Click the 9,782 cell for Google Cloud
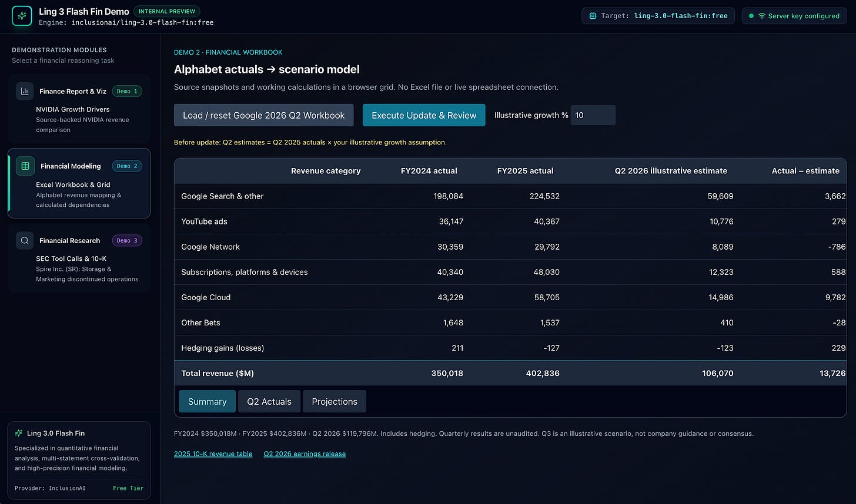This screenshot has height=504, width=856. [835, 297]
